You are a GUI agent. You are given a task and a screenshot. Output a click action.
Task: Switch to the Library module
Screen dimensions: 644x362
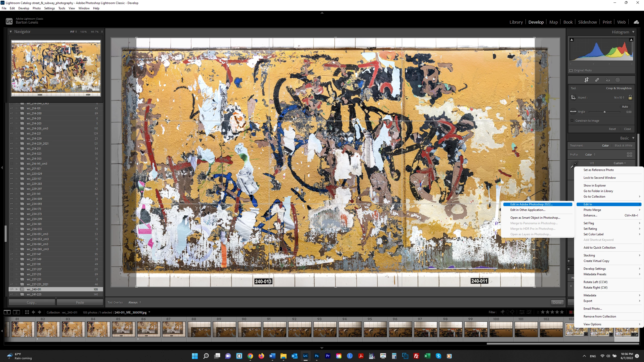pyautogui.click(x=516, y=22)
